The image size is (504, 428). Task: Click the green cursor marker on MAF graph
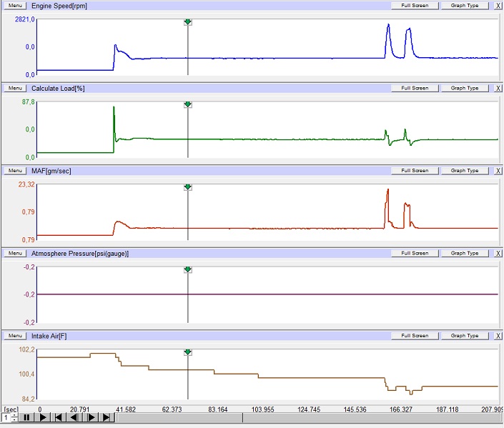tap(187, 187)
